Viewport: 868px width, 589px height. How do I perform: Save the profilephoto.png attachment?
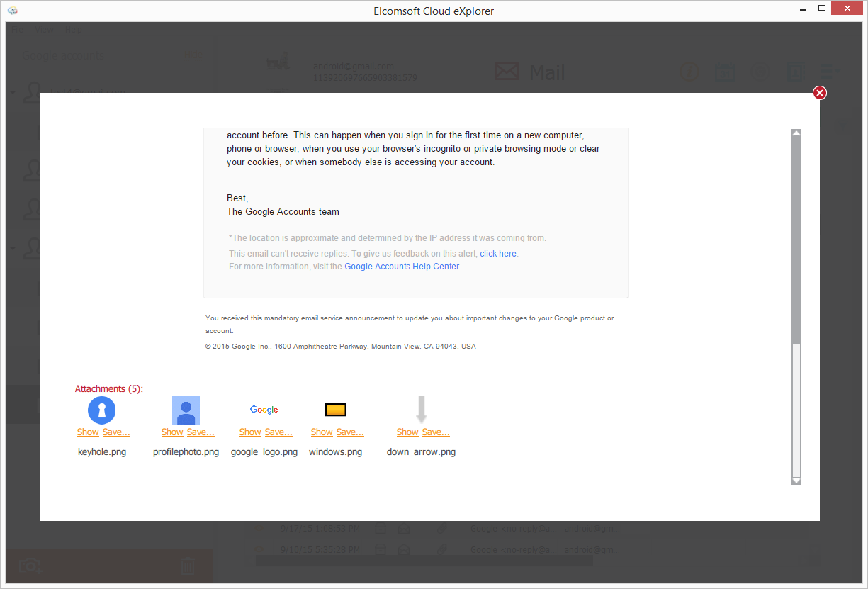(x=201, y=432)
